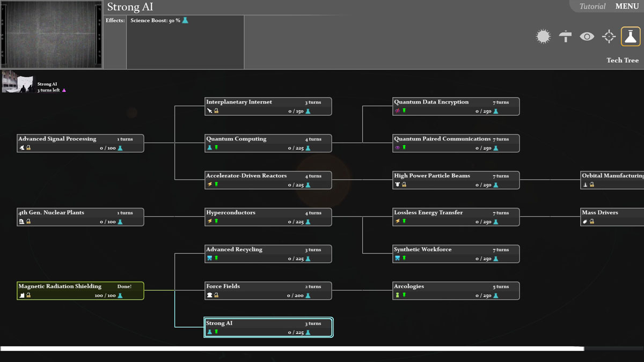The image size is (644, 362).
Task: Click lightning icon in Lossless Energy Transfer
Action: 398,221
